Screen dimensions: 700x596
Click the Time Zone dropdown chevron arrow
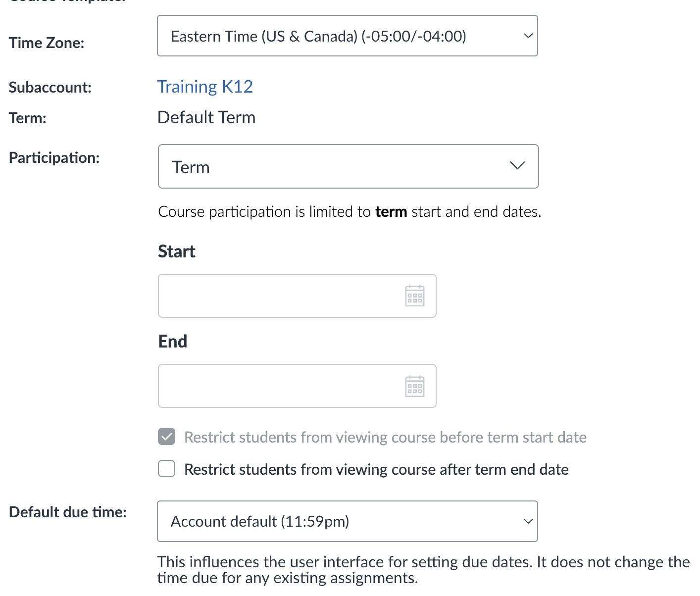(x=528, y=36)
